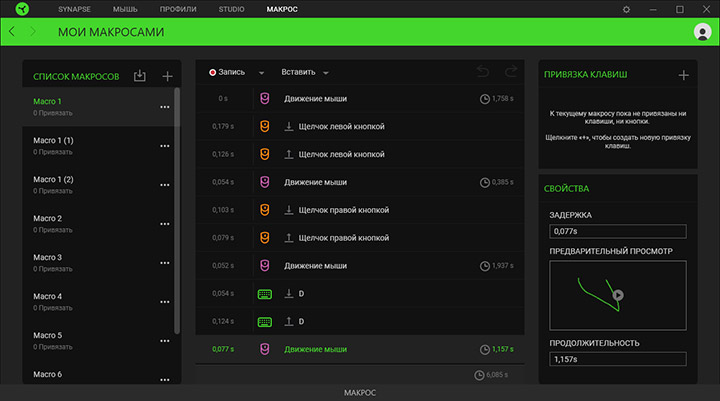720x401 pixels.
Task: Switch to the МАКРОС tab
Action: (x=282, y=9)
